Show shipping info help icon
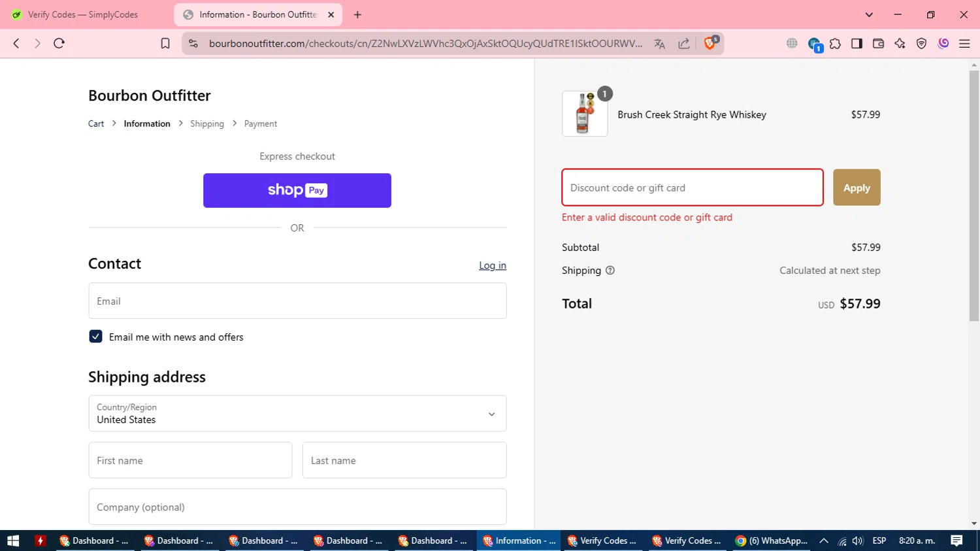 [610, 271]
